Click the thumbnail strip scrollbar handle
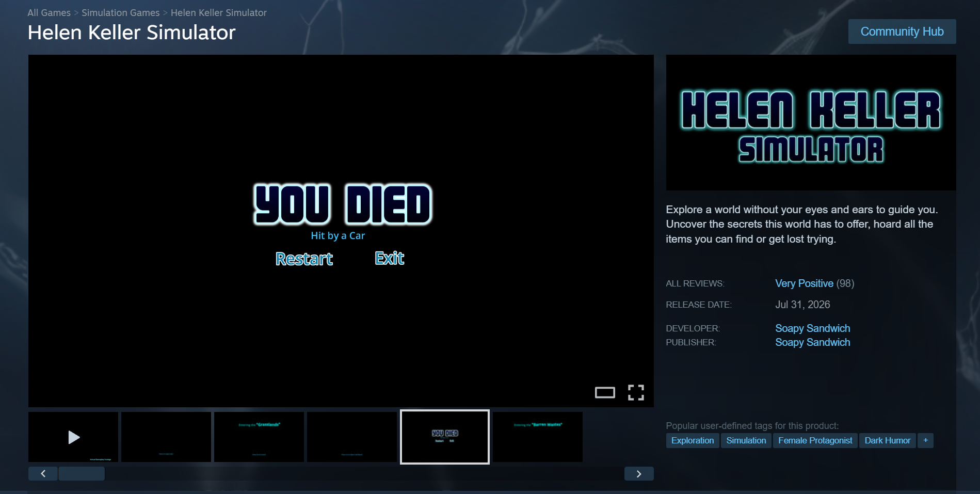 (x=82, y=474)
